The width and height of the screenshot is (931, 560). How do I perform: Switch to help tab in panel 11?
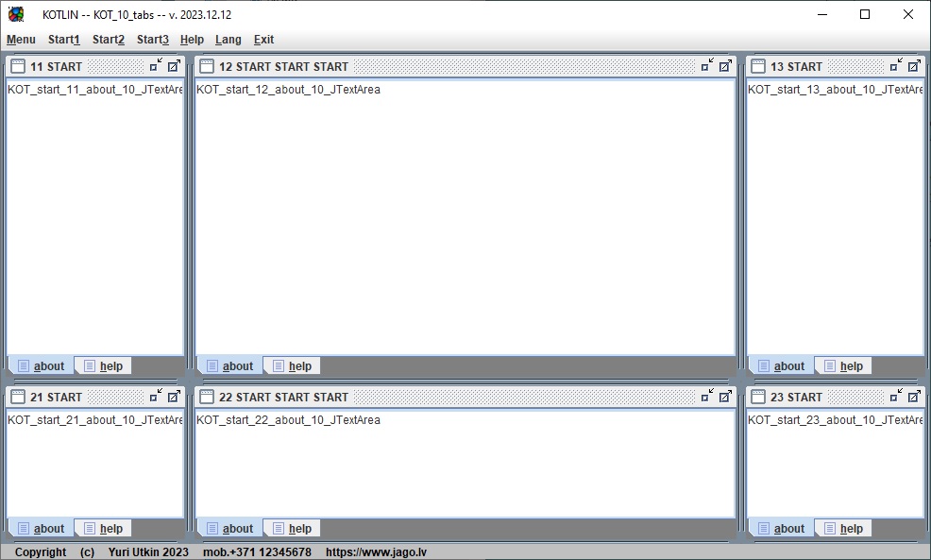point(103,365)
